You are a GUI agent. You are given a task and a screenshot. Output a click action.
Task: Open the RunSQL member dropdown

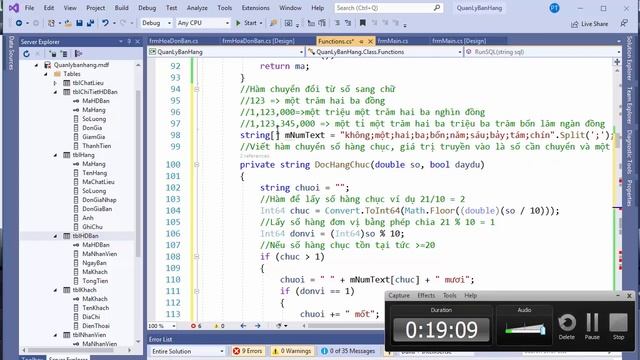click(543, 52)
